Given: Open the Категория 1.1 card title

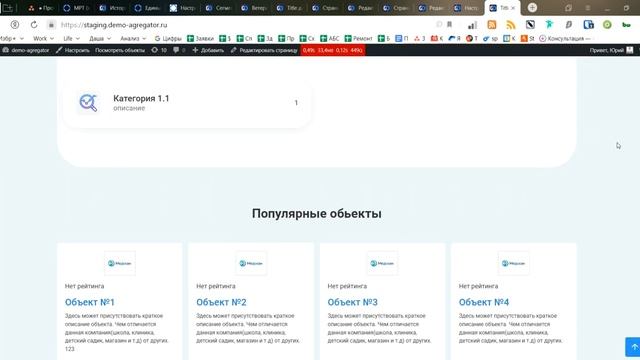Looking at the screenshot, I should (x=141, y=98).
